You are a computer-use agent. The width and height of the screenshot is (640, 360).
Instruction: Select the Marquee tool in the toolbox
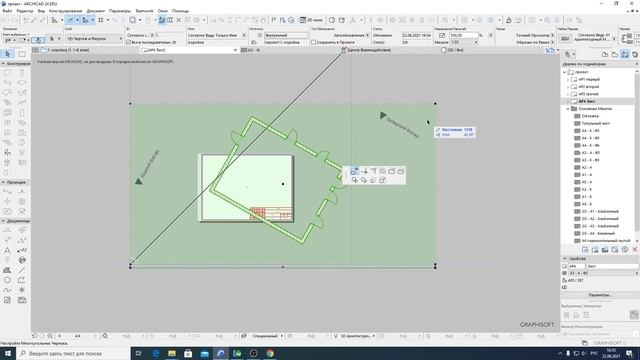coord(22,54)
